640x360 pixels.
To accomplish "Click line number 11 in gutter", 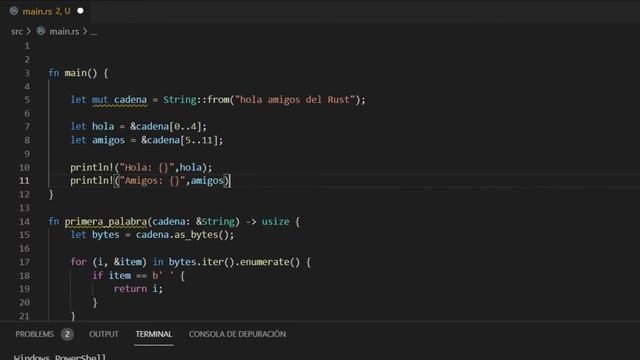I will tap(24, 181).
